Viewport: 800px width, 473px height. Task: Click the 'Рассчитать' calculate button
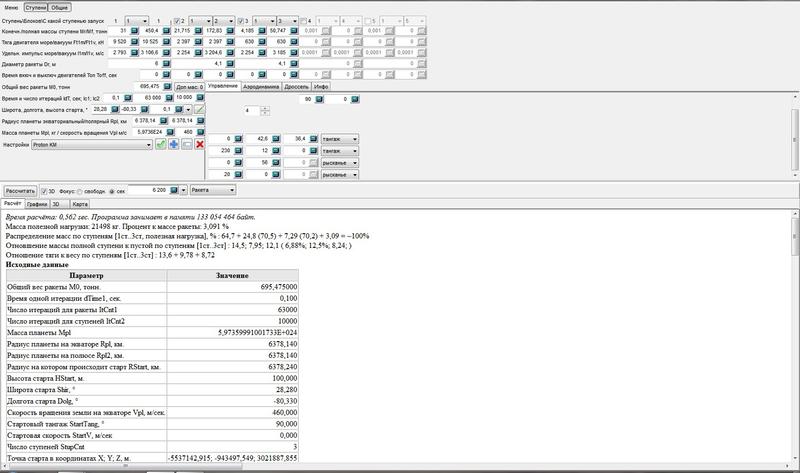click(20, 191)
